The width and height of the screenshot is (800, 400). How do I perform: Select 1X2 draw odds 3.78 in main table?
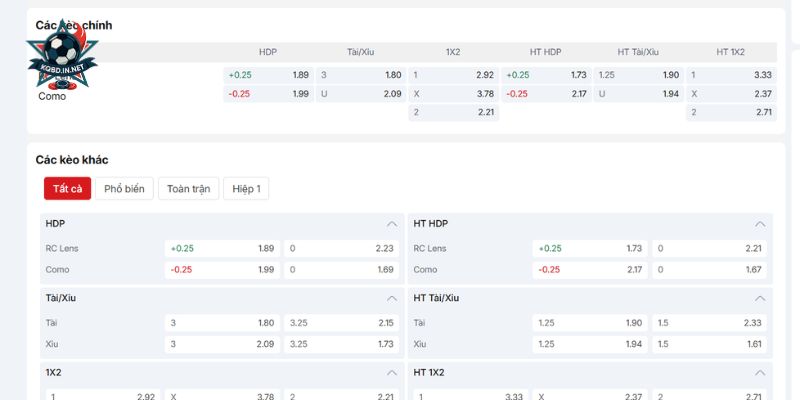pos(454,94)
